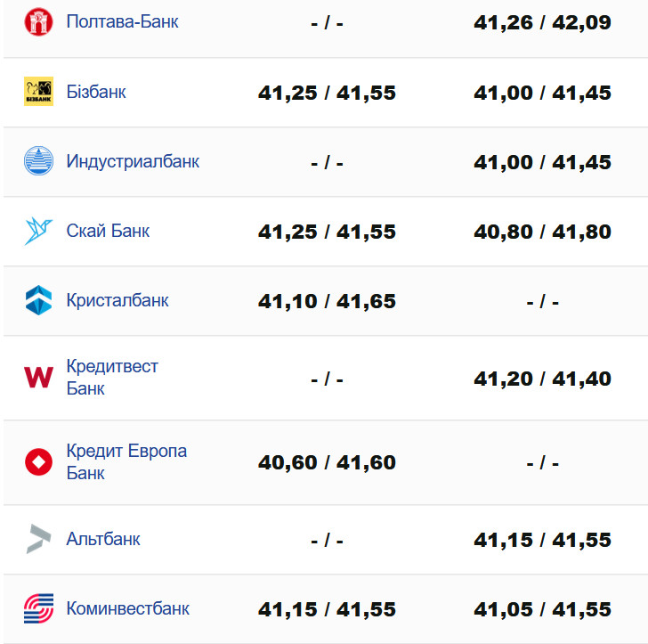Click the Индустриалбанк round blue logo
The image size is (648, 644).
pos(38,161)
